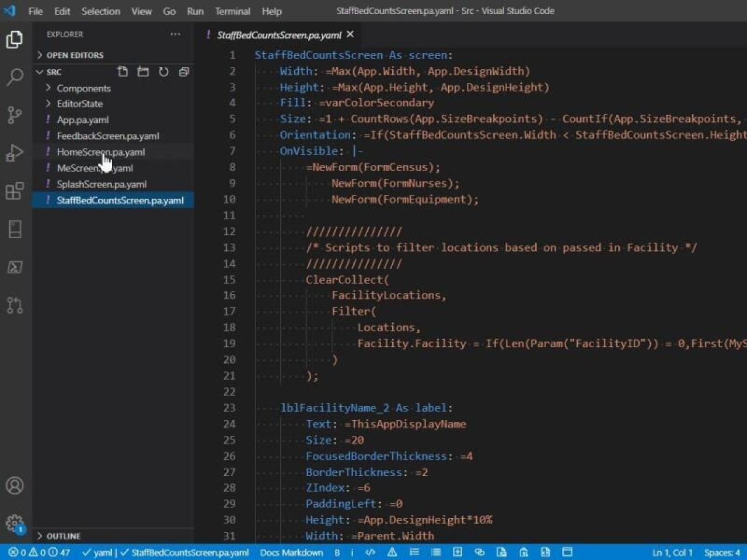Click the New Folder icon in SRC header
The width and height of the screenshot is (747, 560).
click(143, 72)
